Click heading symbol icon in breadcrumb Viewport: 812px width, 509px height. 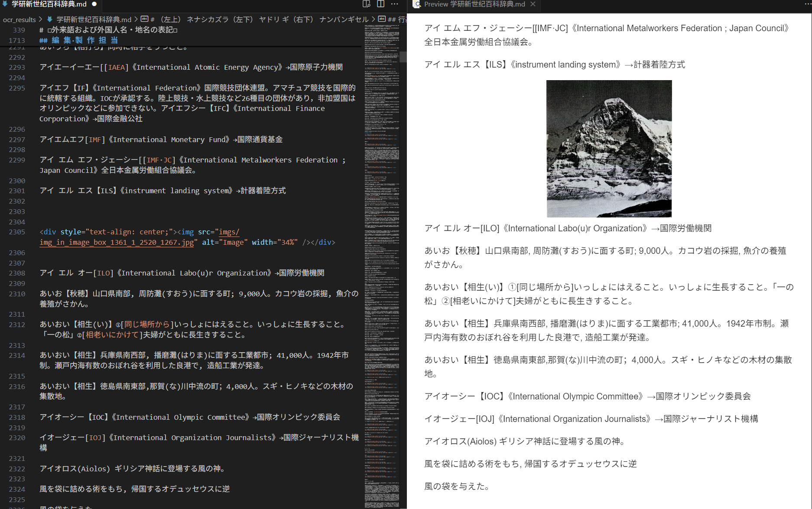click(x=145, y=19)
